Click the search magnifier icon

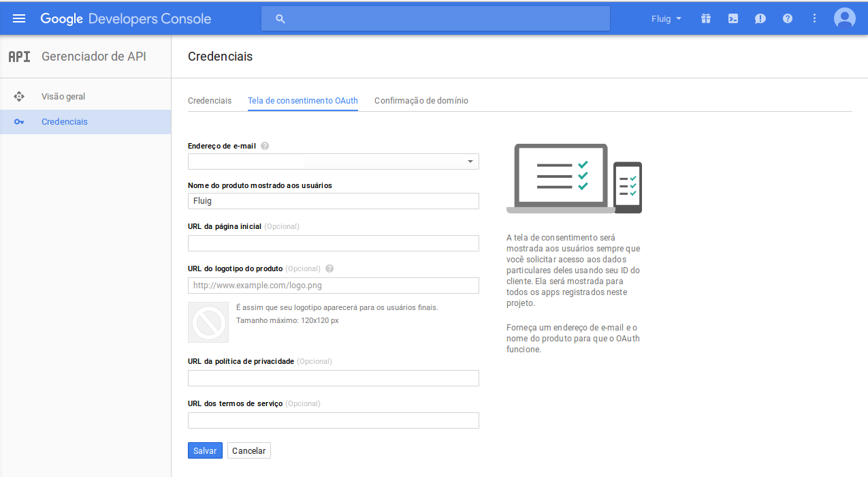click(280, 19)
